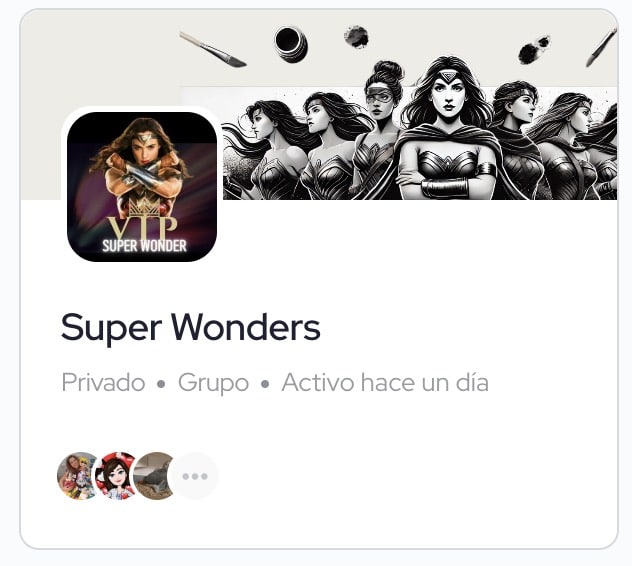Click the Grupo type label
Viewport: 632px width, 566px height.
(x=213, y=383)
